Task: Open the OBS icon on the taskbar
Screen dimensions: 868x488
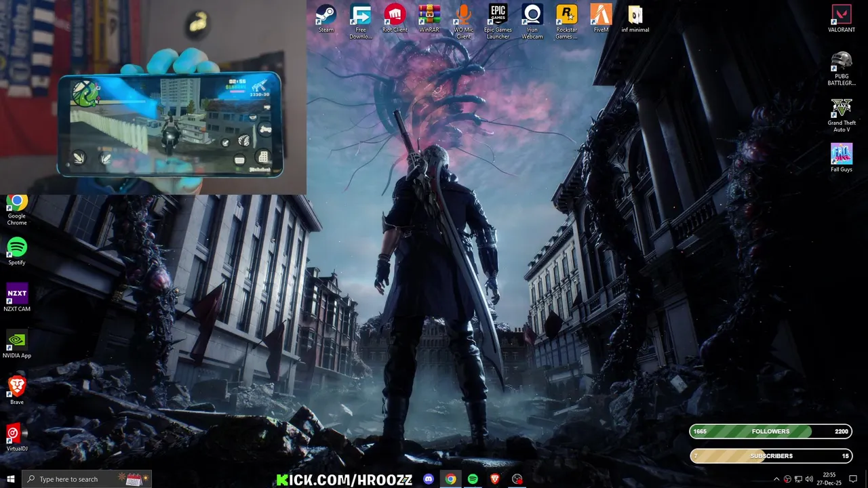Action: [x=517, y=479]
